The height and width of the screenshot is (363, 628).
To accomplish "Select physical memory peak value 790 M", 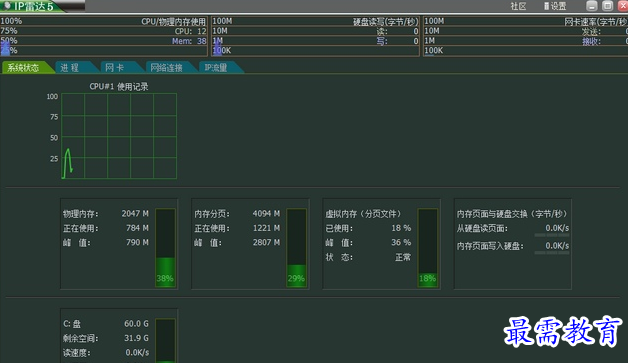I will (137, 242).
